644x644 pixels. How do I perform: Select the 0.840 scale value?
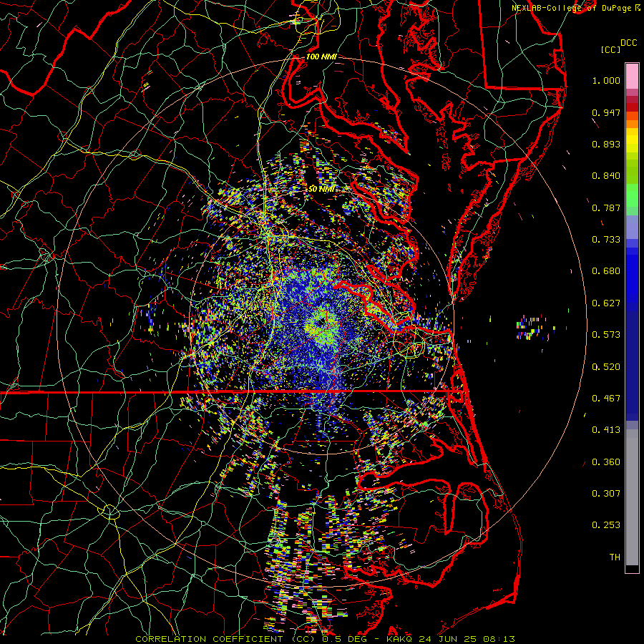click(x=606, y=176)
